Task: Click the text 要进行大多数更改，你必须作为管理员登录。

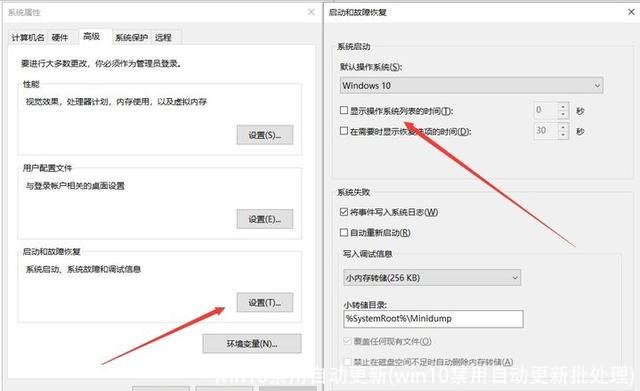Action: click(x=101, y=64)
